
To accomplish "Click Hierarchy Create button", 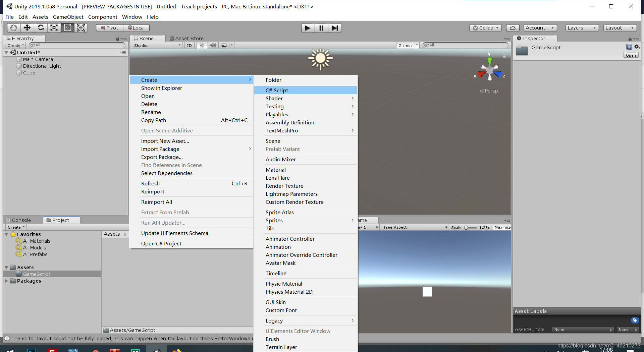I will pyautogui.click(x=16, y=45).
